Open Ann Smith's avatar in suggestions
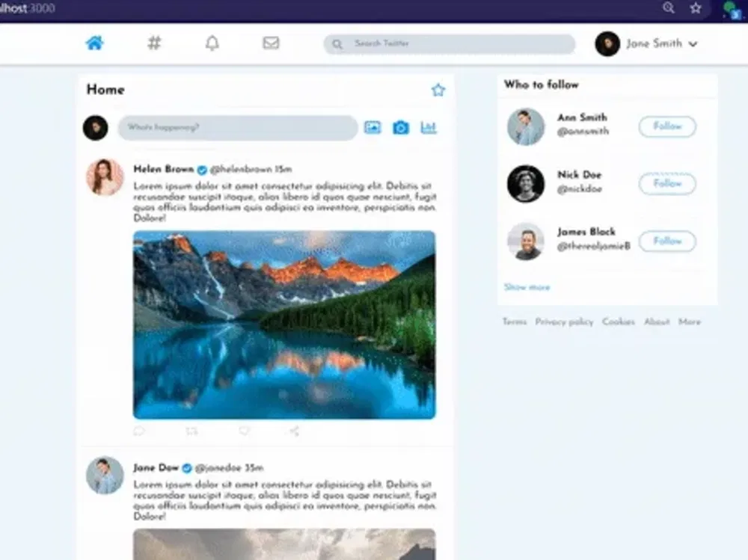 [526, 126]
